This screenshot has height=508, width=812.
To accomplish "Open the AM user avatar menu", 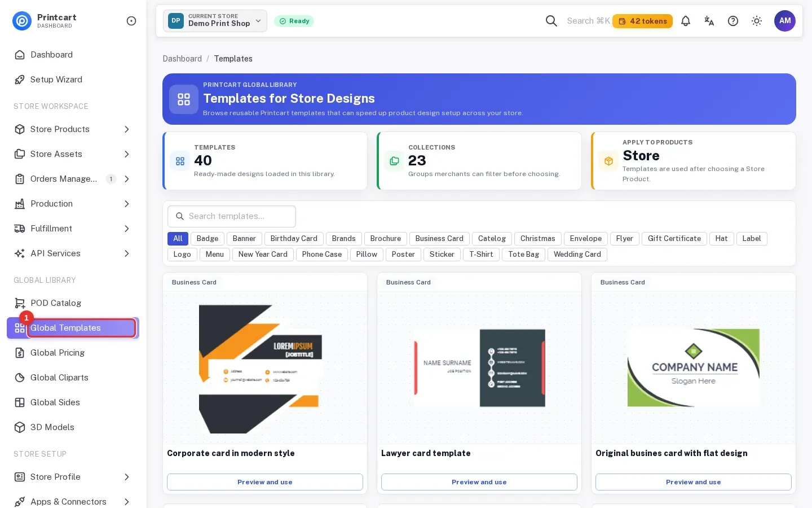I will pos(785,21).
